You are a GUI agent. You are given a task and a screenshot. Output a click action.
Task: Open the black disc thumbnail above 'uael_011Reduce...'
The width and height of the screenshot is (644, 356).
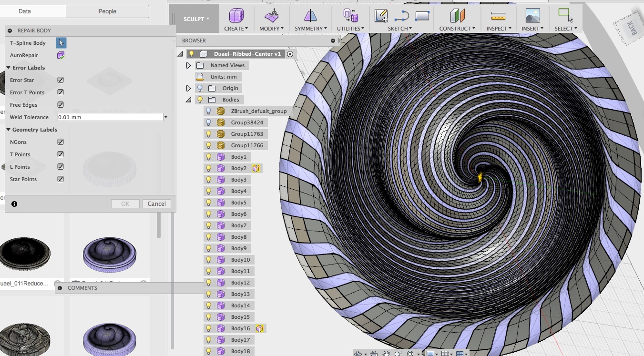point(24,254)
